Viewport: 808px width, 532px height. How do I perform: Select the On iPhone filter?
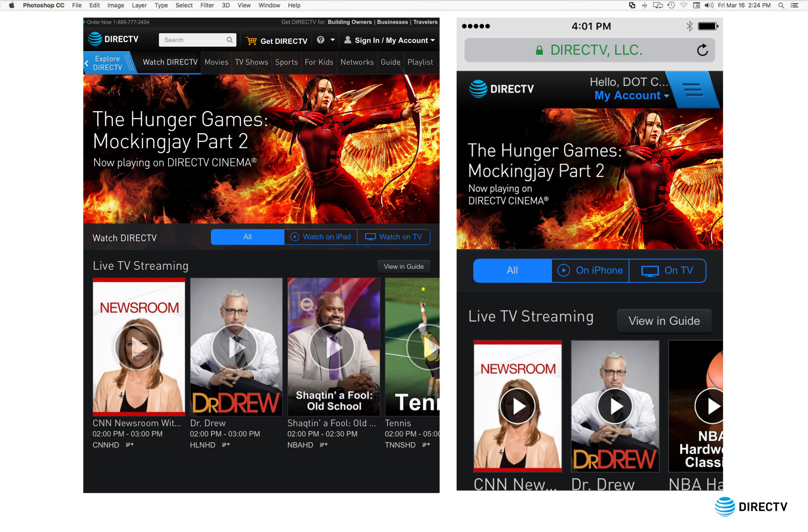(591, 270)
